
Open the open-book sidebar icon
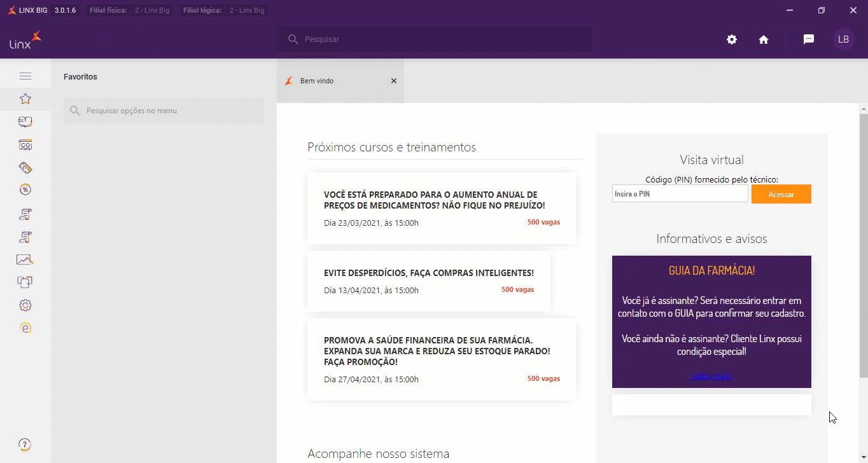click(x=25, y=121)
